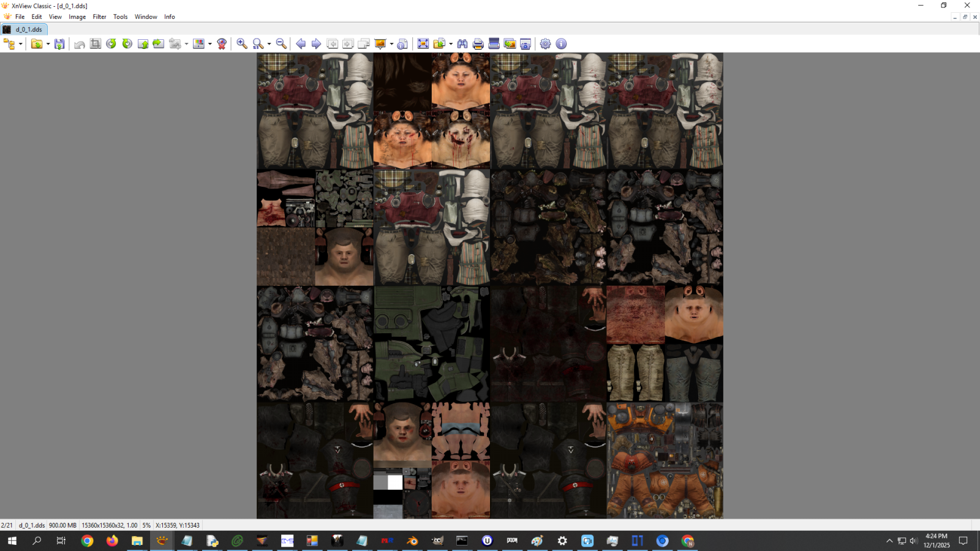Click the Crop tool icon

coord(96,44)
